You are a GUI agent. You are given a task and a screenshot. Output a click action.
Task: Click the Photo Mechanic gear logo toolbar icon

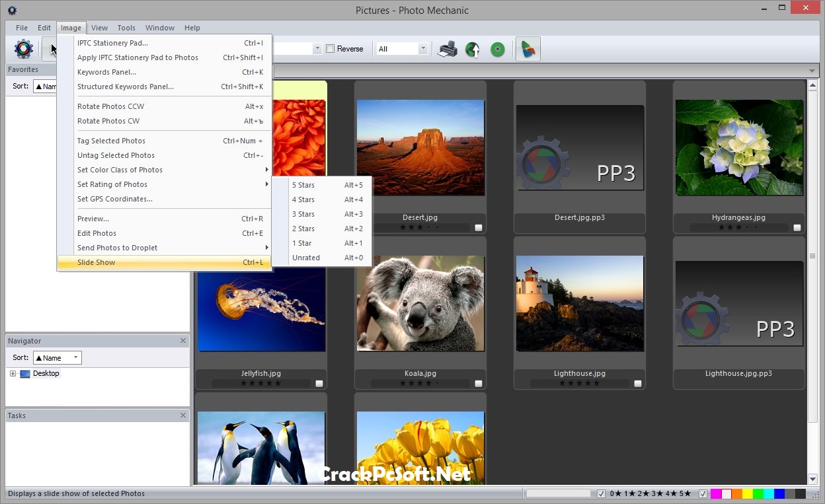24,49
